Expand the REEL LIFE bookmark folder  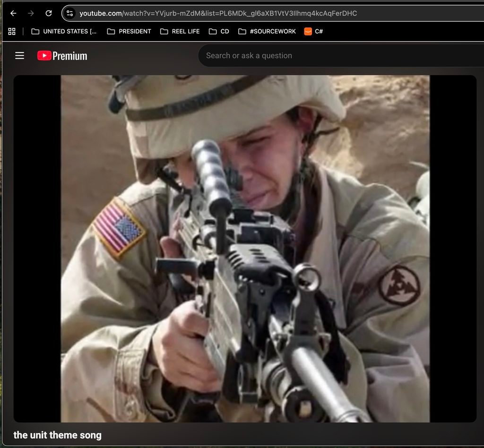[x=180, y=32]
